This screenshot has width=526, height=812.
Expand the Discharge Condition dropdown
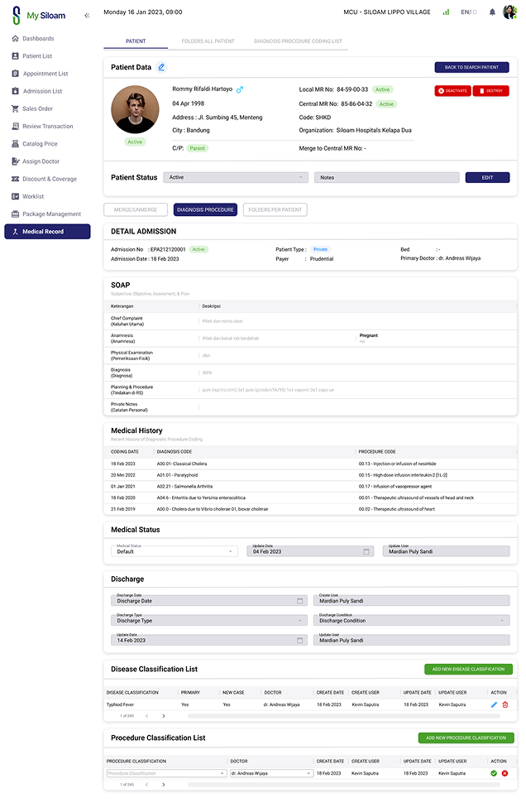411,620
